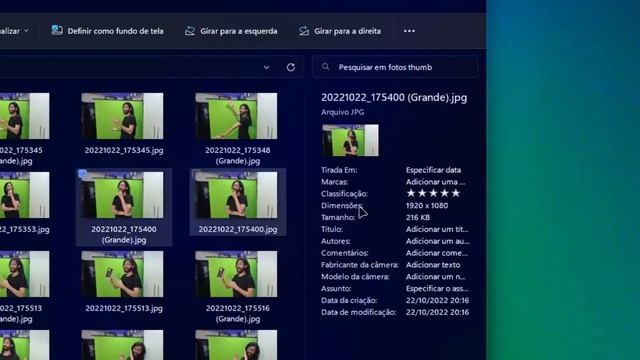
Task: Click Adicionar texto for Fabricante da câmera
Action: (x=433, y=265)
